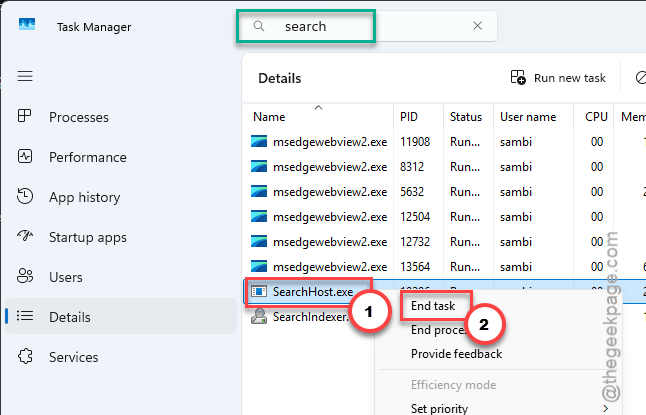Choose End process tree menu entry

(439, 330)
